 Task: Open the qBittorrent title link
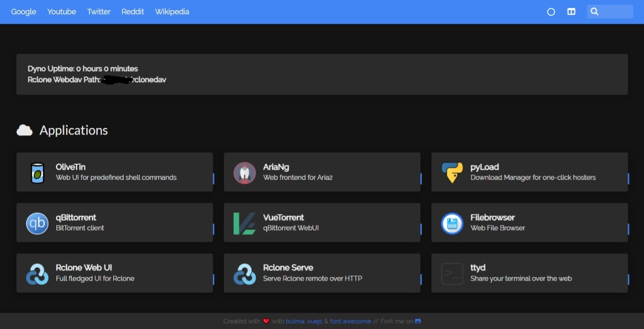coord(76,218)
